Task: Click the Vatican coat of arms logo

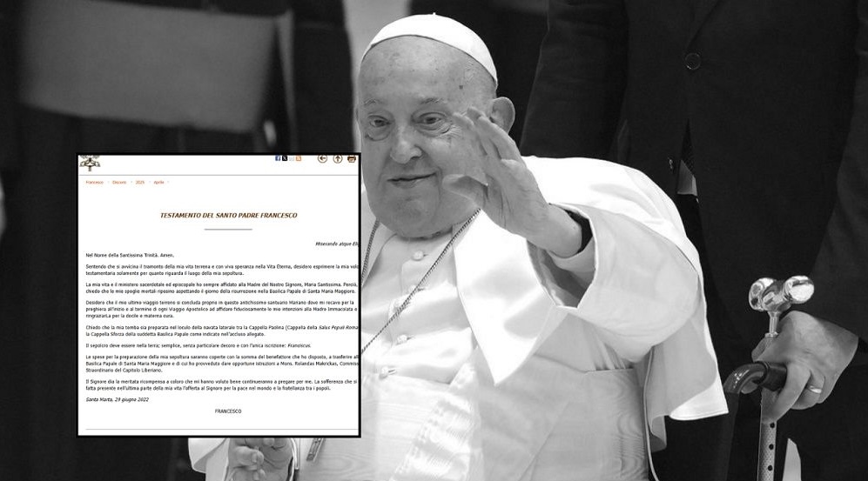Action: tap(90, 162)
